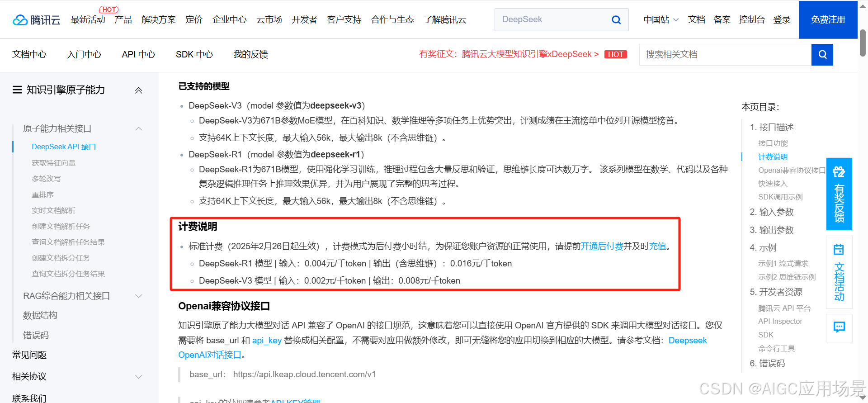Click the 开通后付费 link
868x403 pixels.
click(602, 247)
